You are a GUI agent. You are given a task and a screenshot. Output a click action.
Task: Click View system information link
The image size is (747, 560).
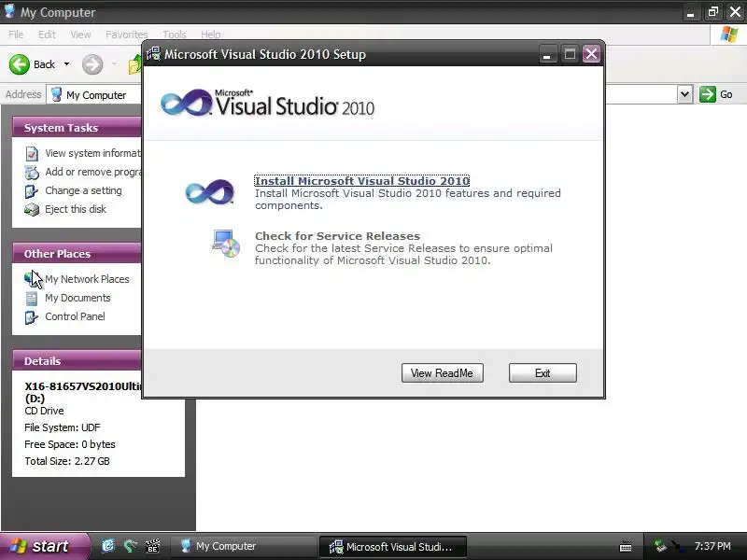coord(92,153)
